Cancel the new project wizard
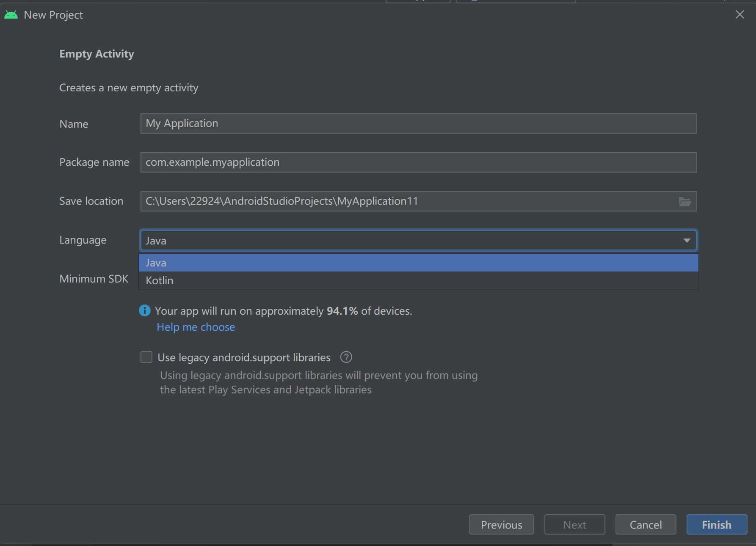The image size is (756, 546). [646, 524]
